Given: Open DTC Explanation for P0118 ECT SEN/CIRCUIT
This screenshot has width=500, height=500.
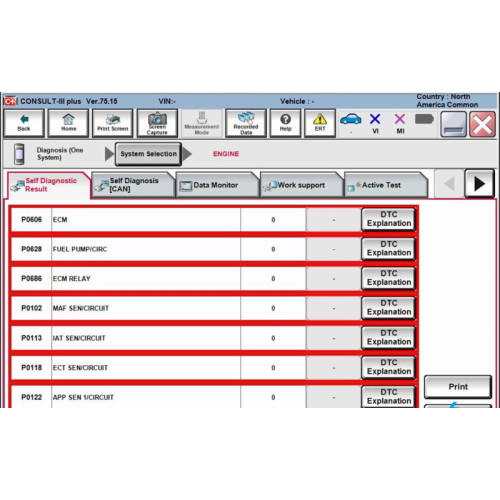Looking at the screenshot, I should click(389, 367).
